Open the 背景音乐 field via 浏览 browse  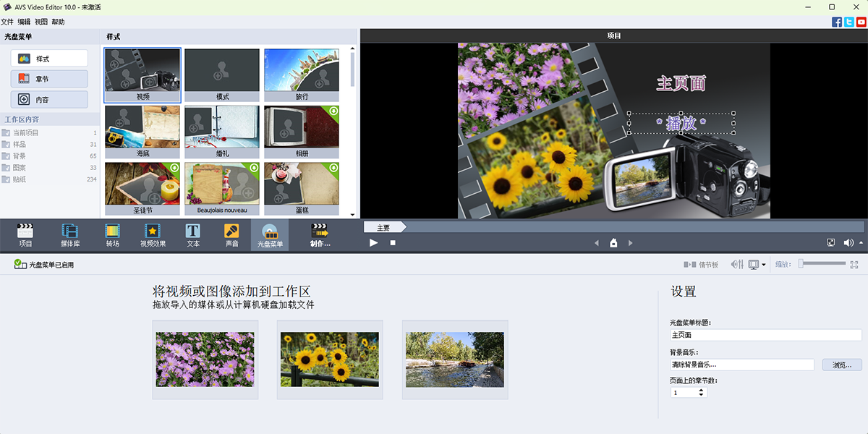click(841, 365)
